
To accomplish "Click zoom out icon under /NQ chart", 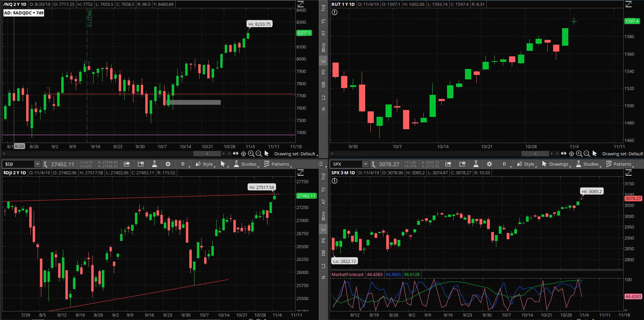I will pyautogui.click(x=258, y=154).
